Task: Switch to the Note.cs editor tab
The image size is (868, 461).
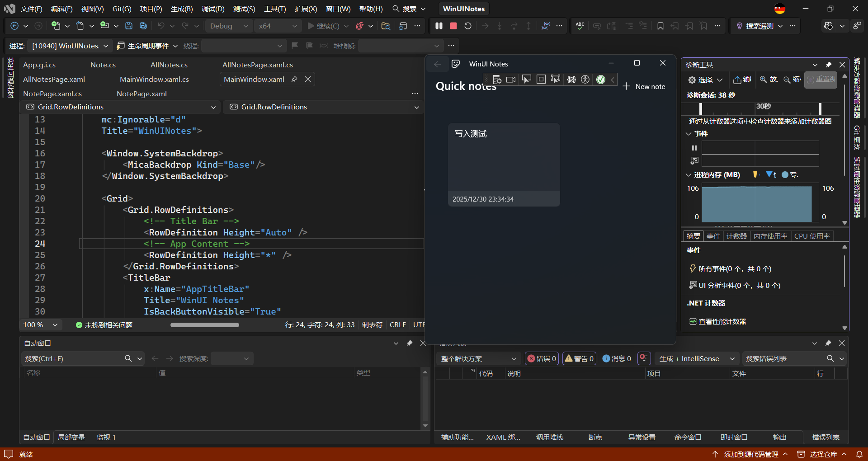Action: pos(103,65)
